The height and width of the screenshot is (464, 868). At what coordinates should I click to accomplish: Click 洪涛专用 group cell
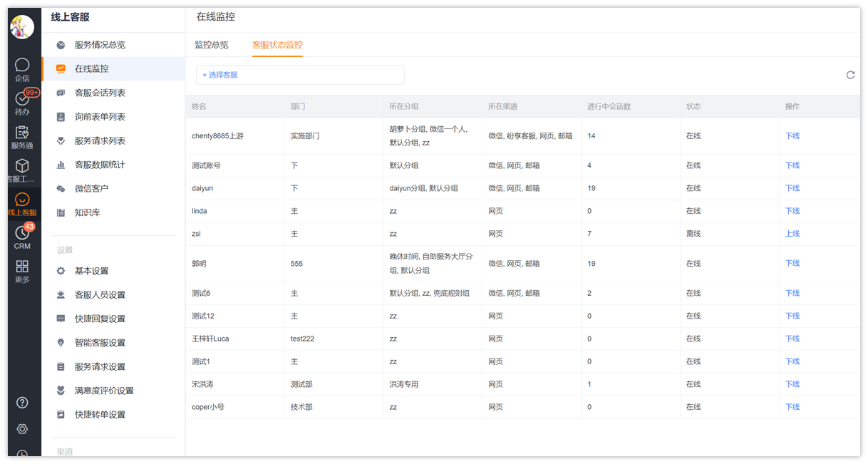404,384
